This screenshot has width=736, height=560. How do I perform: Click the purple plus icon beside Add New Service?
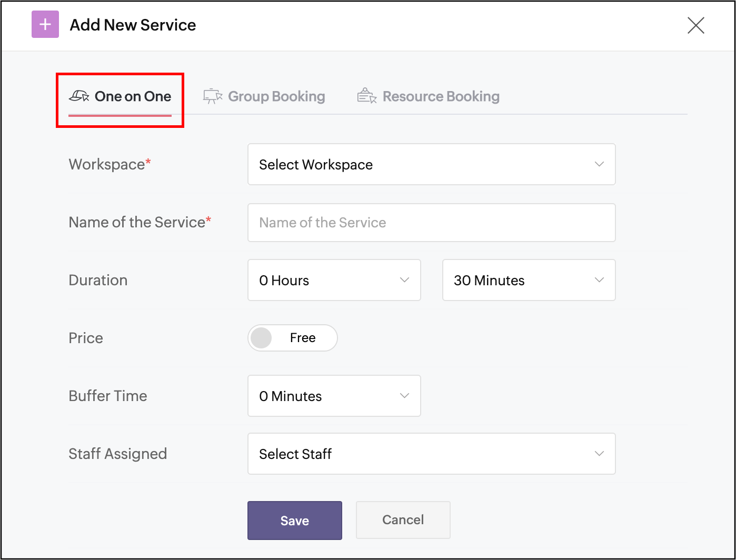click(45, 25)
